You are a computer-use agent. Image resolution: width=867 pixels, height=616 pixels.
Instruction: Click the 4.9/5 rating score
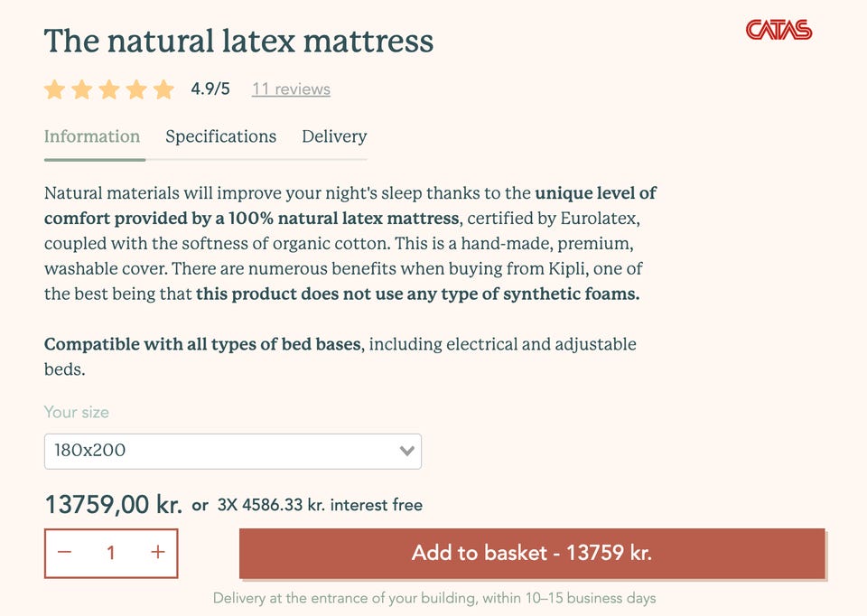pos(210,89)
